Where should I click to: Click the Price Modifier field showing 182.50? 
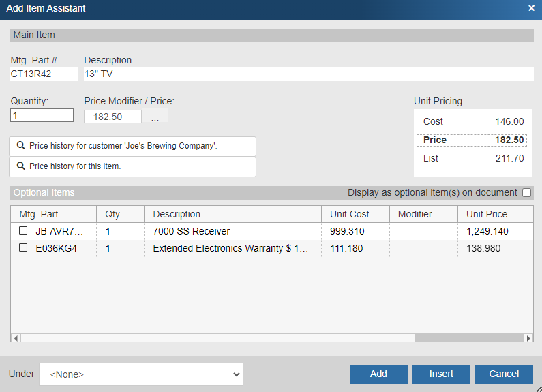(x=112, y=117)
